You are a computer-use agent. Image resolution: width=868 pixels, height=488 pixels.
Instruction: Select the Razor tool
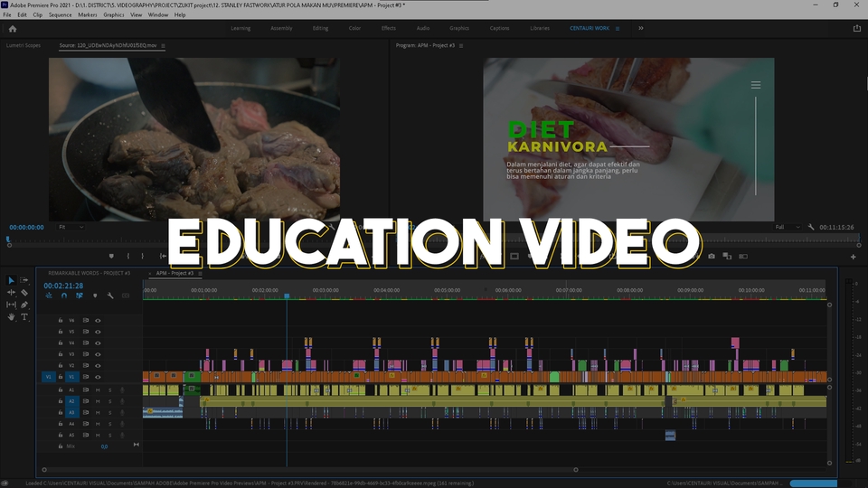pos(24,293)
